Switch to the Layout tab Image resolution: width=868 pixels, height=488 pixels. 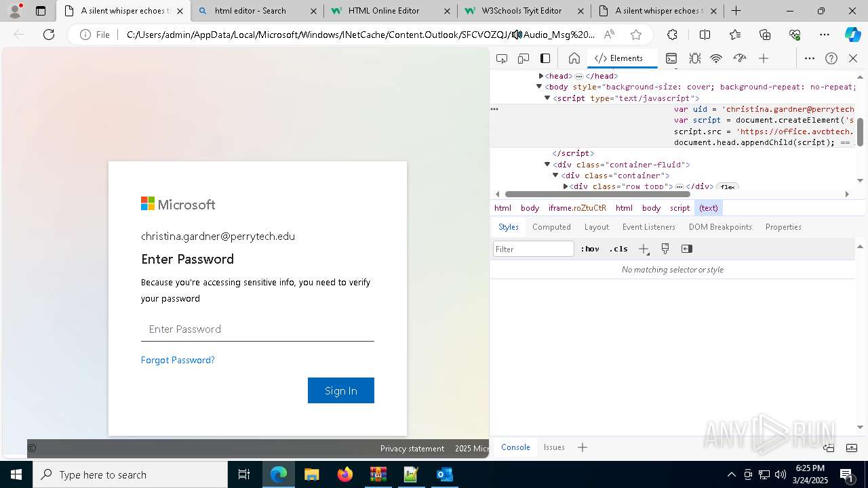pos(597,227)
